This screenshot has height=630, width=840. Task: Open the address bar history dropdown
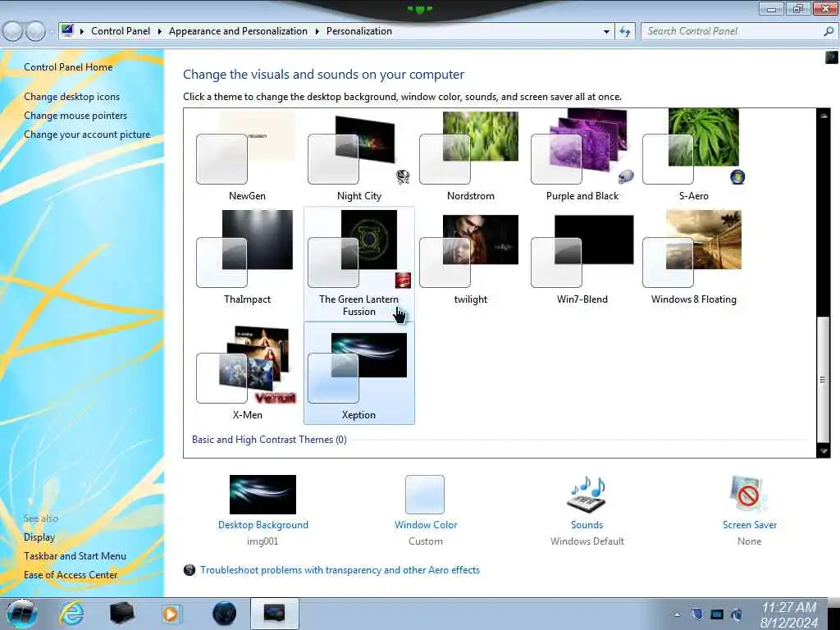(606, 32)
